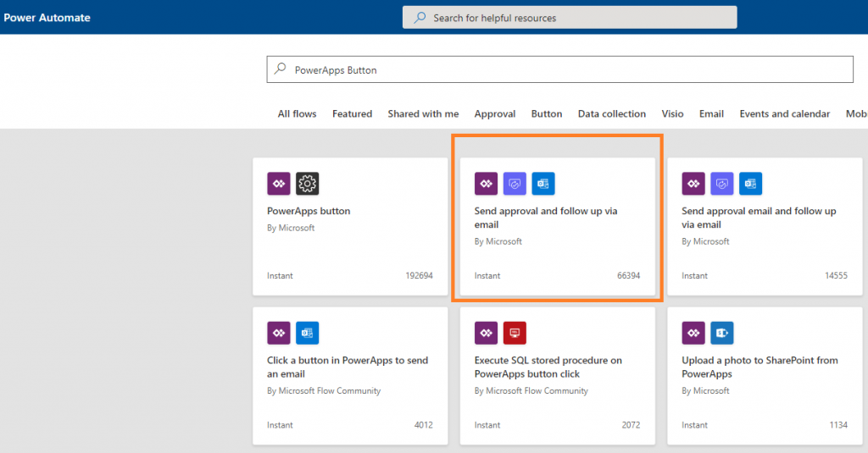Screen dimensions: 868x453
Task: Click Instant label on Execute SQL card
Action: coord(487,425)
